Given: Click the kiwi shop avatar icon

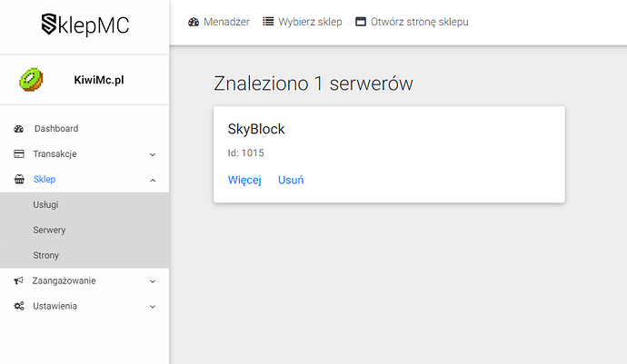Looking at the screenshot, I should pyautogui.click(x=31, y=81).
